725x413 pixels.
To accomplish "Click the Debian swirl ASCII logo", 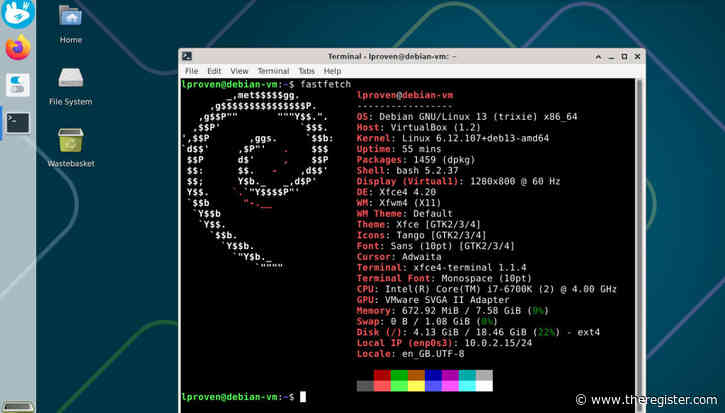I will [x=258, y=181].
